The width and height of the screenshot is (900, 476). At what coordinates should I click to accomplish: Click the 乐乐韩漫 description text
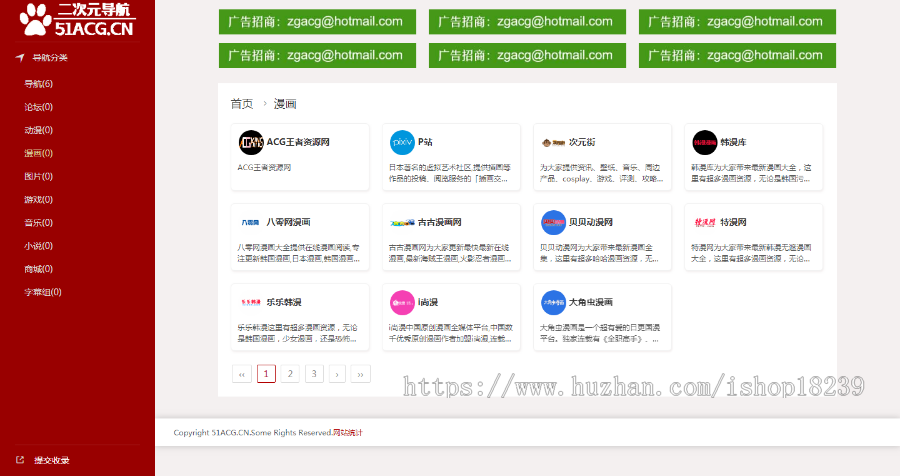pyautogui.click(x=297, y=333)
